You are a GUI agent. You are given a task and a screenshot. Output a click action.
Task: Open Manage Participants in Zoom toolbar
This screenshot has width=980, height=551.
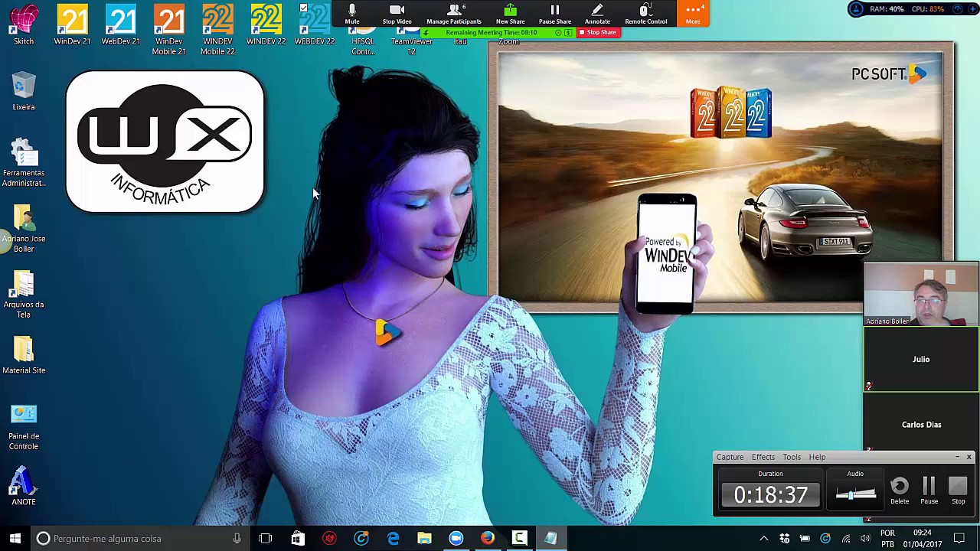(x=454, y=14)
